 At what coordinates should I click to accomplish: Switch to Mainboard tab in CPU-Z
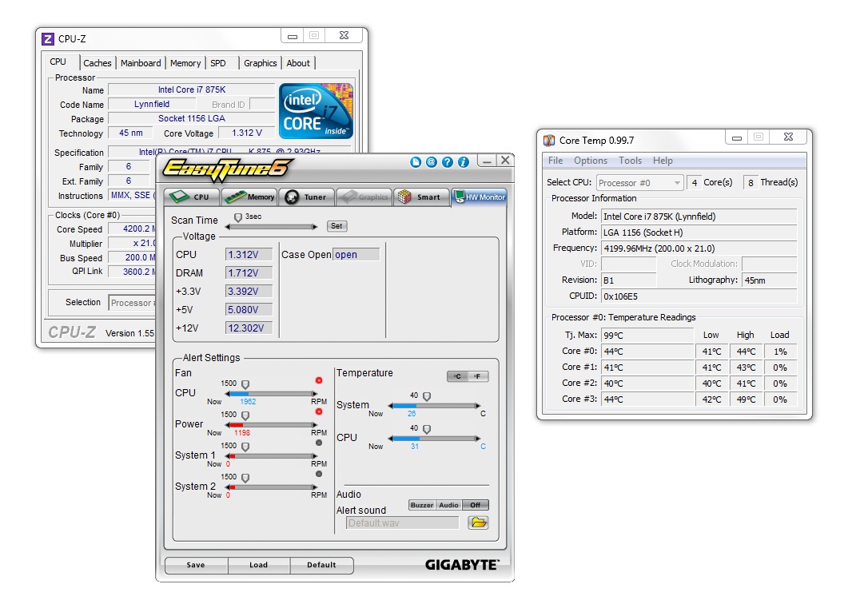tap(141, 63)
